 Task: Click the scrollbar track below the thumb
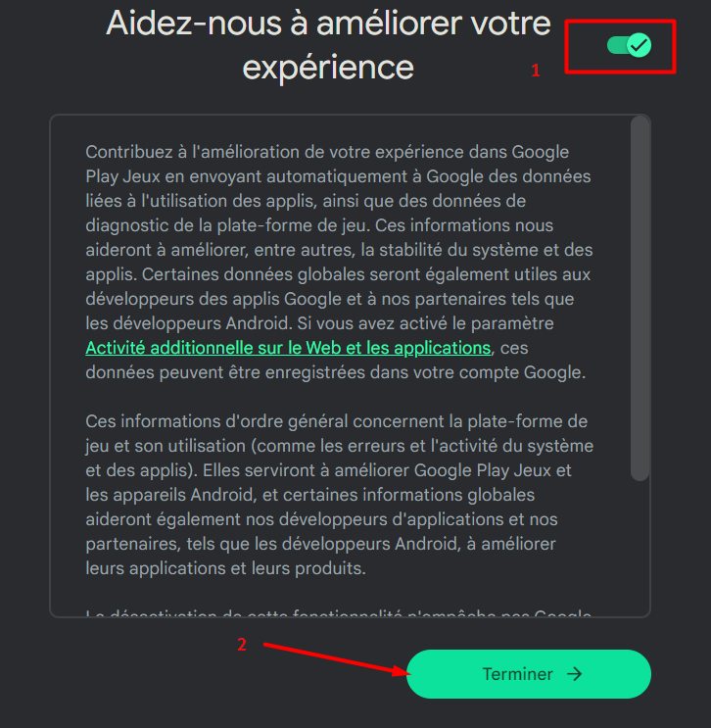[640, 548]
